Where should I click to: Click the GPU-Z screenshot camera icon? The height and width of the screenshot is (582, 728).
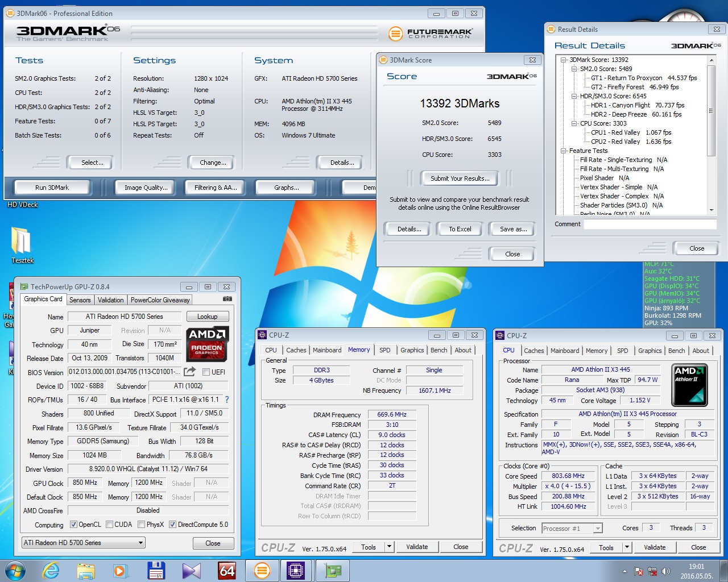227,299
